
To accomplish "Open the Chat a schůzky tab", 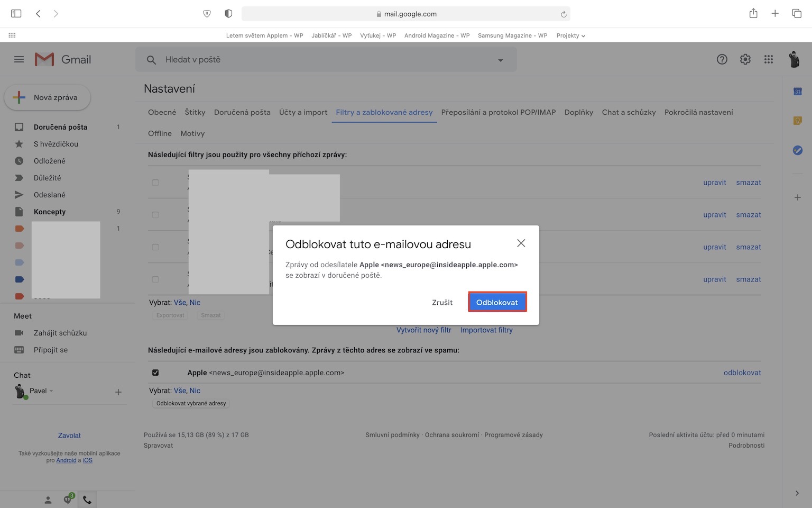I will click(x=629, y=112).
